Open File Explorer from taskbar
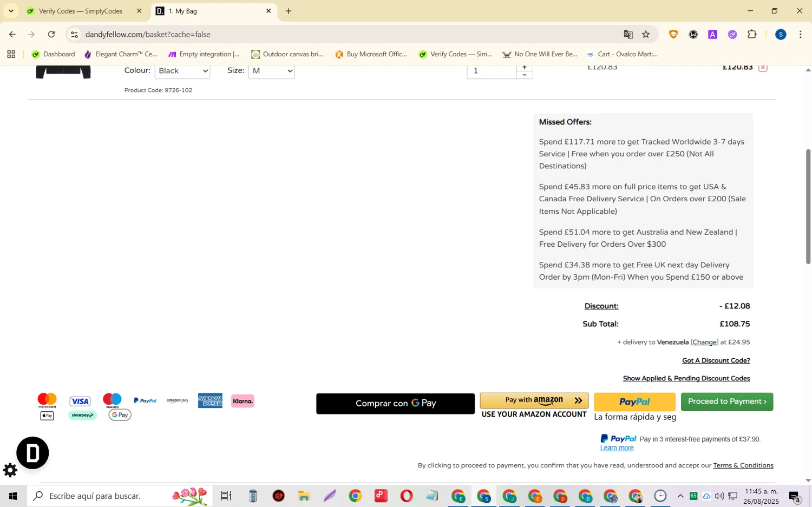The width and height of the screenshot is (812, 507). tap(304, 496)
